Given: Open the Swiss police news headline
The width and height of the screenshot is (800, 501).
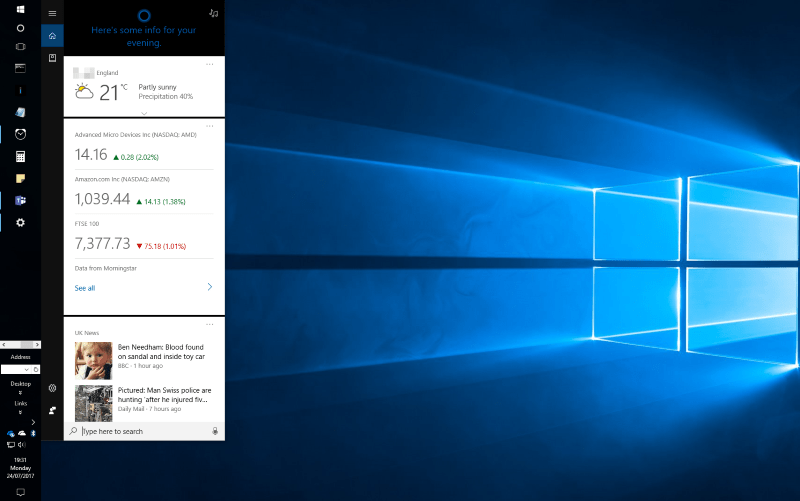Looking at the screenshot, I should [164, 395].
